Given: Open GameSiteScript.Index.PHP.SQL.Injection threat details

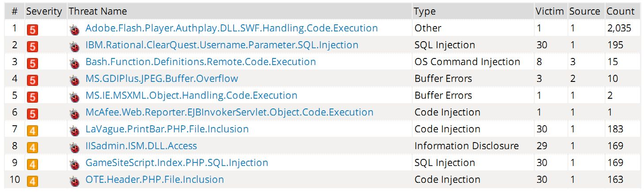Looking at the screenshot, I should (176, 163).
